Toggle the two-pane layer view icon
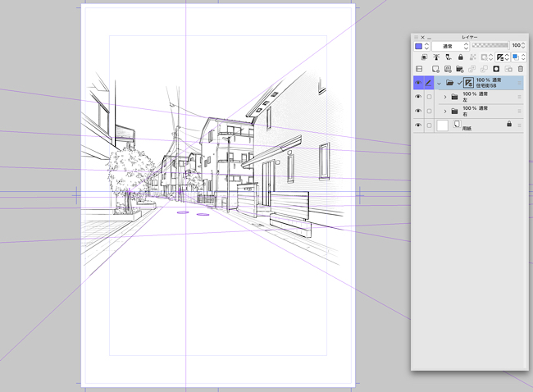533x392 pixels. 419,69
